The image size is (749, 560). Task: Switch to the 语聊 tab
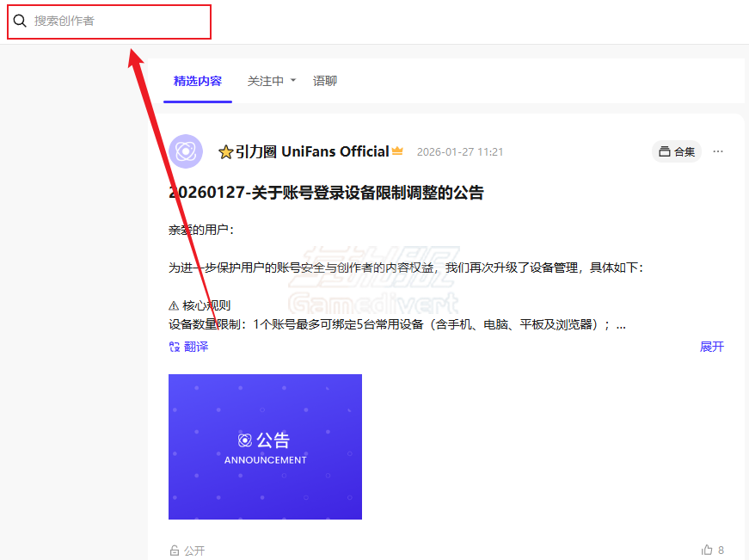(x=325, y=80)
